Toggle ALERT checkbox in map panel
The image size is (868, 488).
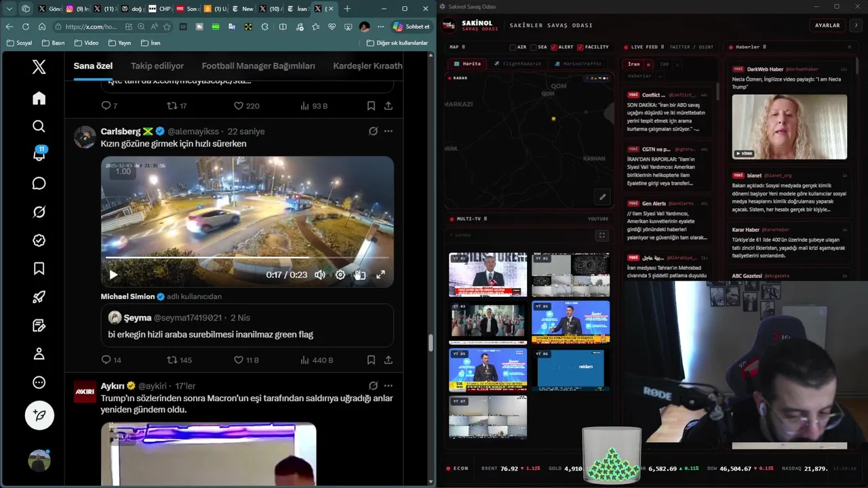(x=553, y=47)
